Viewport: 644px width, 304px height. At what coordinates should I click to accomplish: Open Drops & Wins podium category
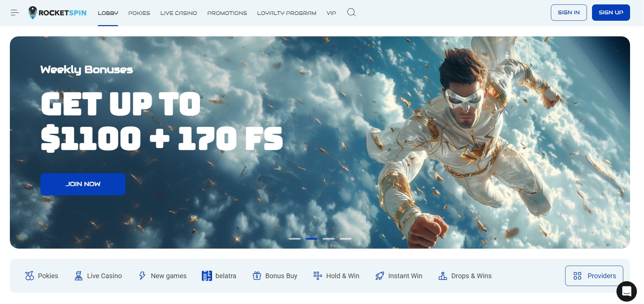465,276
